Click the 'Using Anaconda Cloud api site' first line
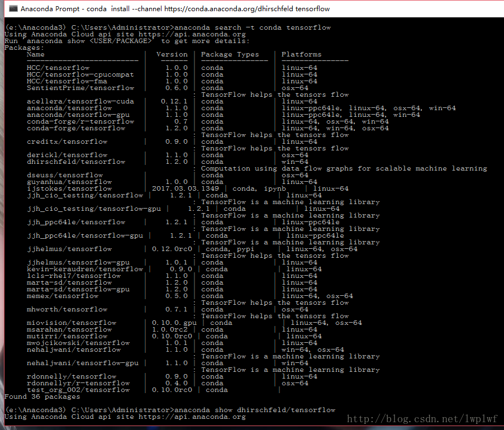504x430 pixels. click(x=125, y=34)
